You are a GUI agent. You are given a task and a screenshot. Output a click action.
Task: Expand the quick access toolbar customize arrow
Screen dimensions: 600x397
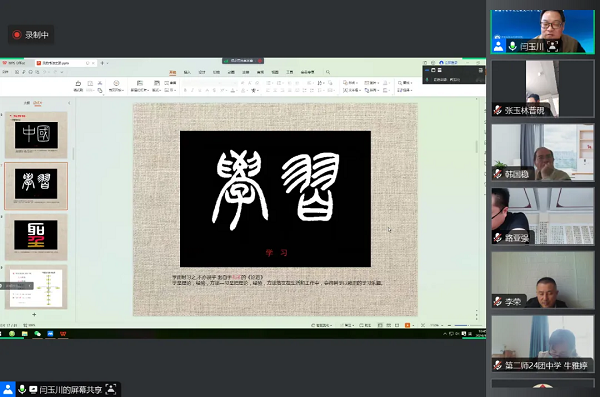point(62,72)
